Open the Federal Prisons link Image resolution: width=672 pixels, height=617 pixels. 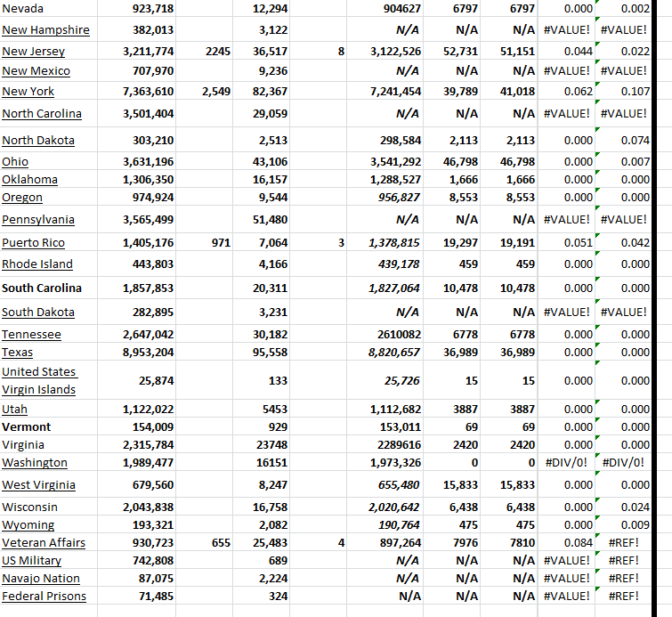coord(45,597)
